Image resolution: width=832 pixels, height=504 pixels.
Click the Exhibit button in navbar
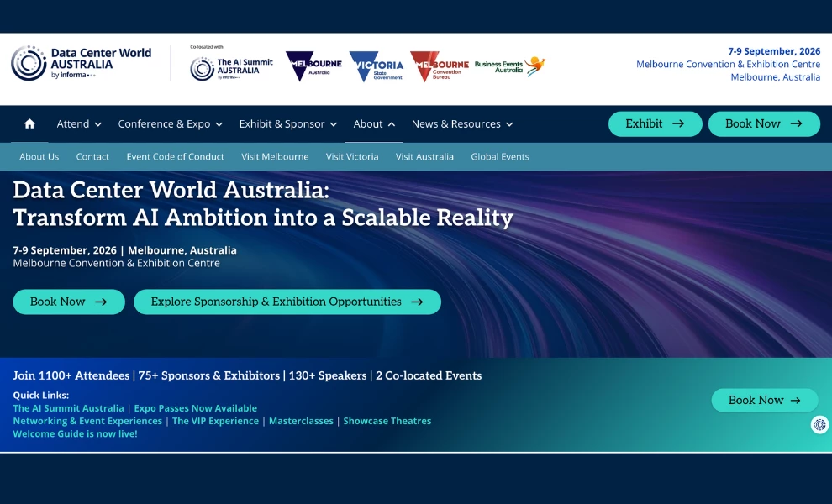tap(656, 123)
